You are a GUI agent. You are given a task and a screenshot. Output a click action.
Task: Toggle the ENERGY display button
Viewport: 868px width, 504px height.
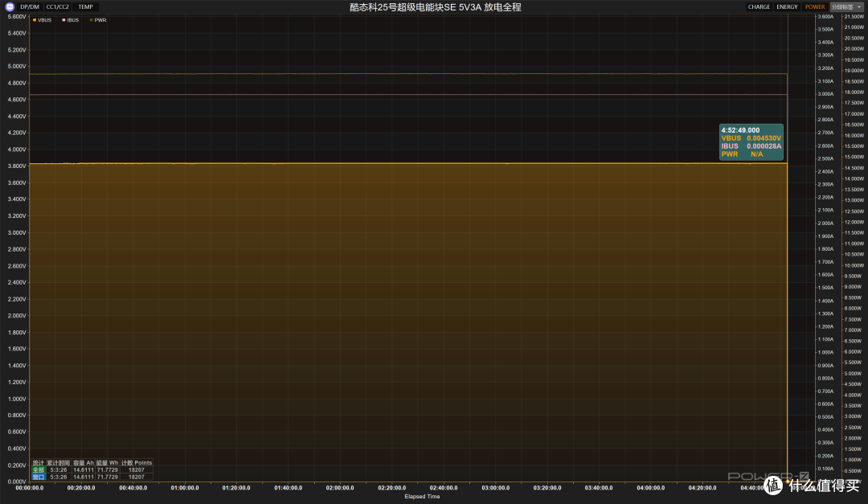(x=787, y=6)
